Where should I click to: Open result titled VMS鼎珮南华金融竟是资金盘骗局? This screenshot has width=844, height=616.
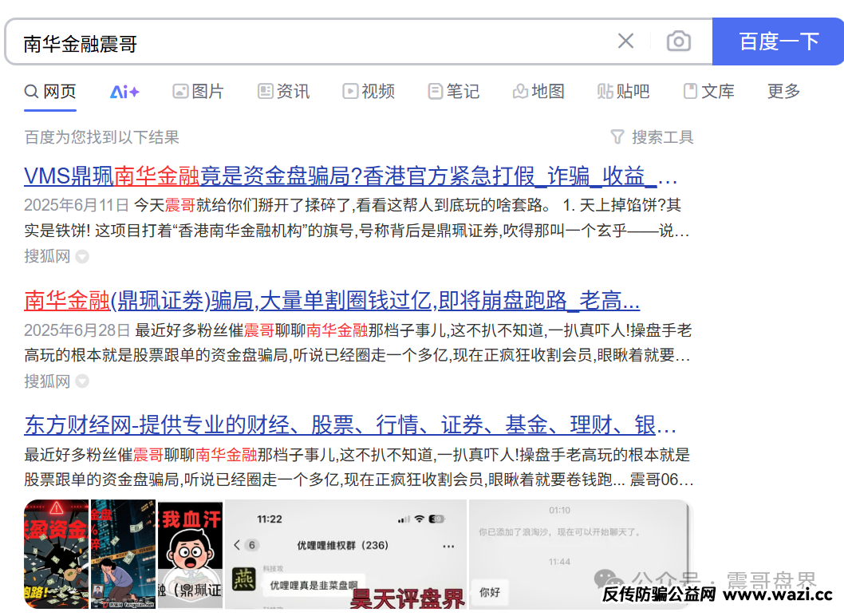[351, 176]
